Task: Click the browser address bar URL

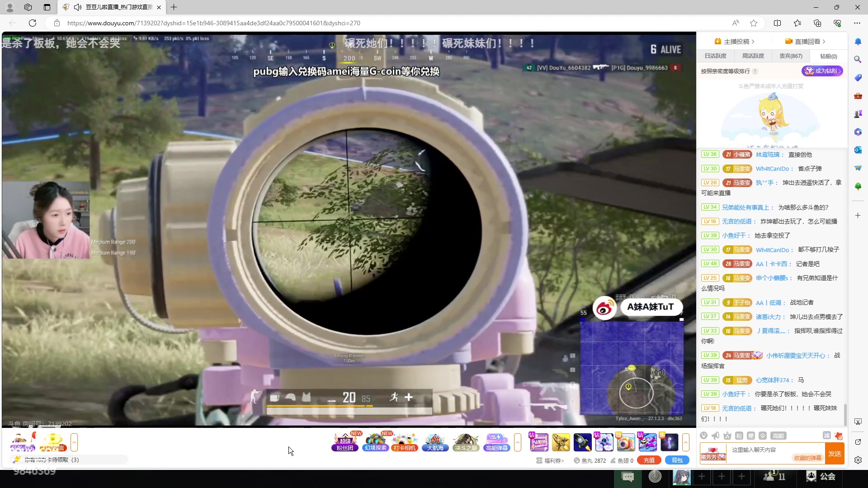Action: (x=214, y=23)
